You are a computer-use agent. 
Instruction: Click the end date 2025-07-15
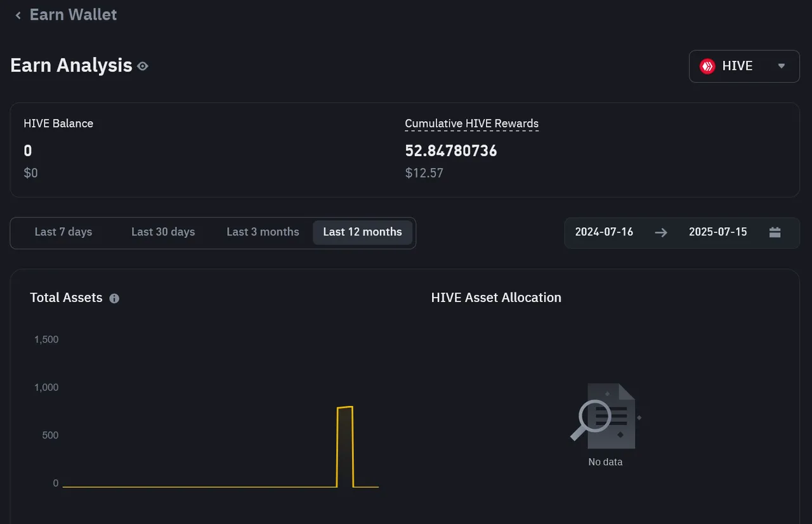(x=718, y=232)
